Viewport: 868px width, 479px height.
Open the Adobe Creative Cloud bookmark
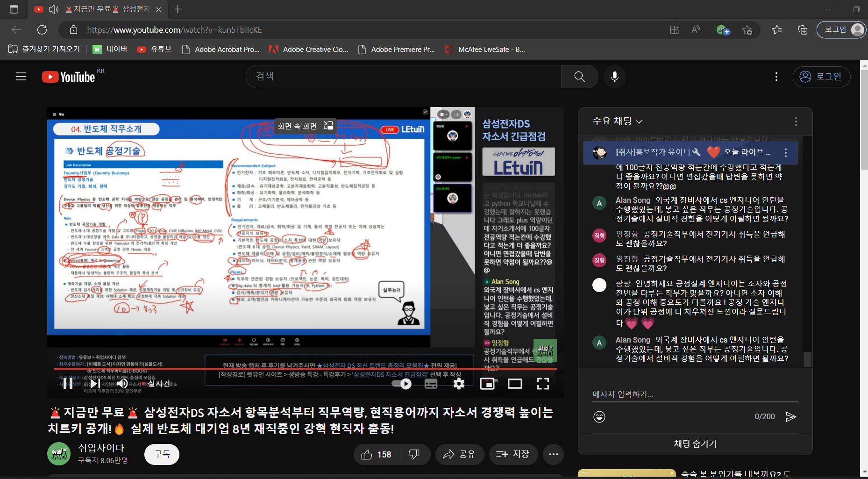(x=309, y=49)
